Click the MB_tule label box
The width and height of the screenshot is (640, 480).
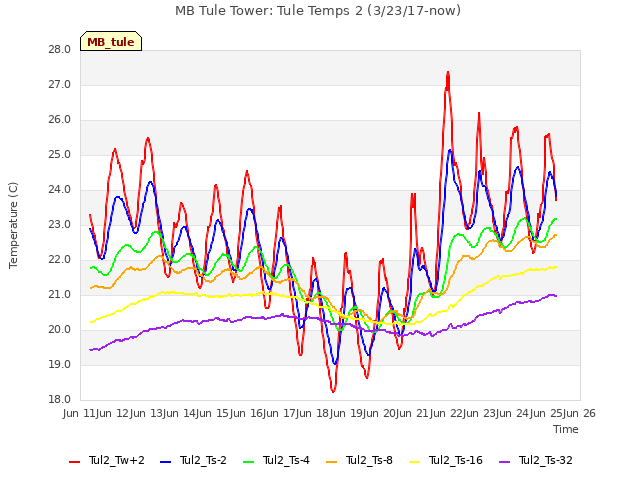pos(111,41)
